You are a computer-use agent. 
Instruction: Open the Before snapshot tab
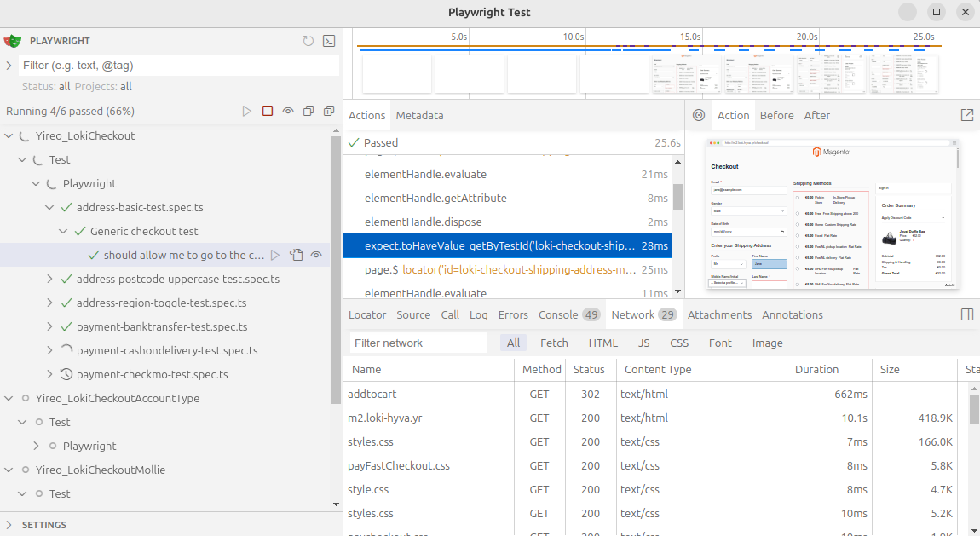(777, 116)
